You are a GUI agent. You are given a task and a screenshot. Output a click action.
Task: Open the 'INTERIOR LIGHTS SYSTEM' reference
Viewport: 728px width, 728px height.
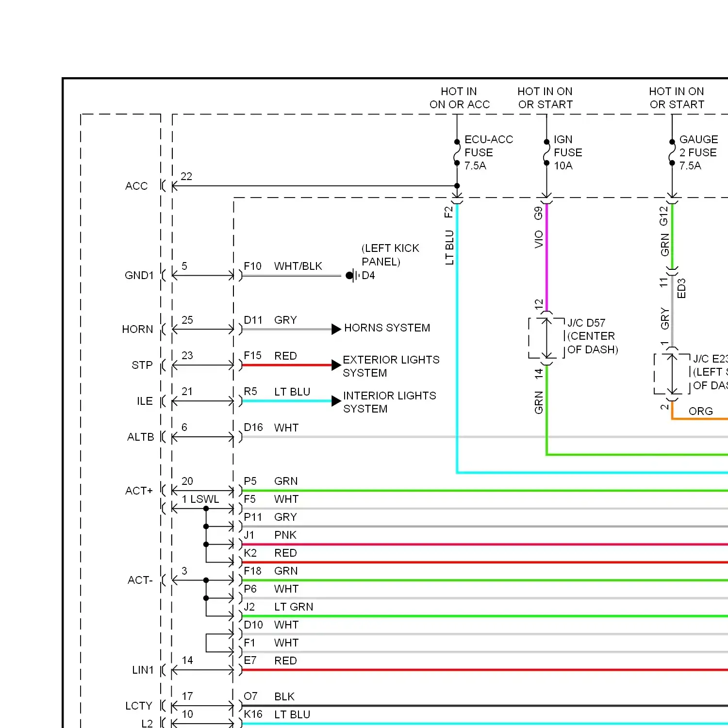click(390, 402)
